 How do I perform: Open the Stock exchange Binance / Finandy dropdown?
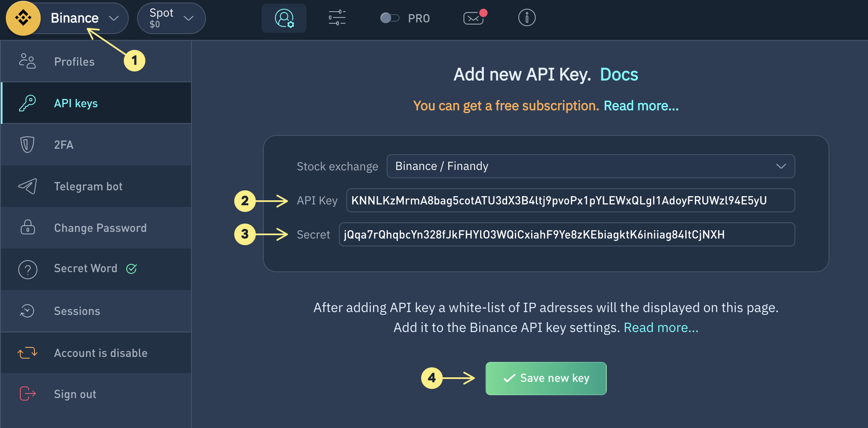590,166
